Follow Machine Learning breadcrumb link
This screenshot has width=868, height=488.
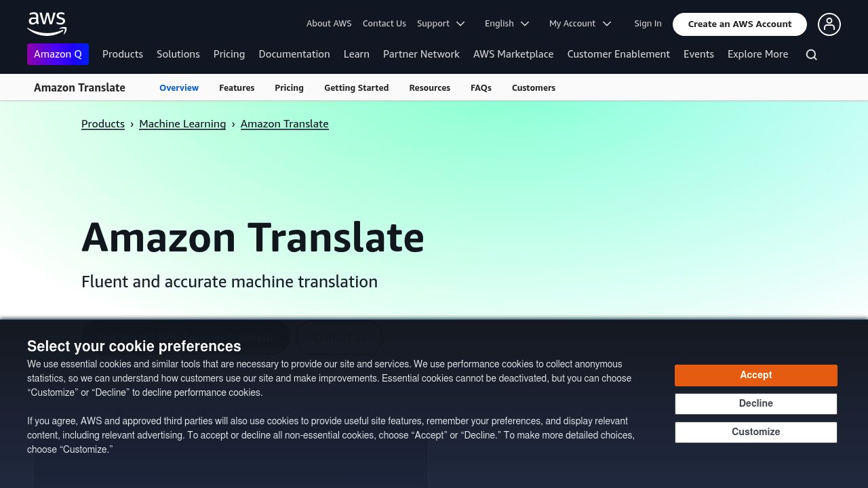click(x=182, y=124)
